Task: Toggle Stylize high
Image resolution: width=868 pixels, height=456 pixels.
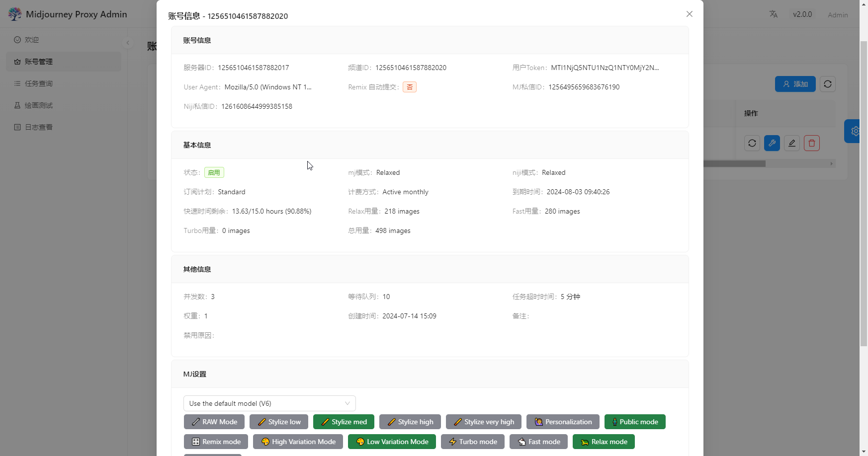Action: coord(410,422)
